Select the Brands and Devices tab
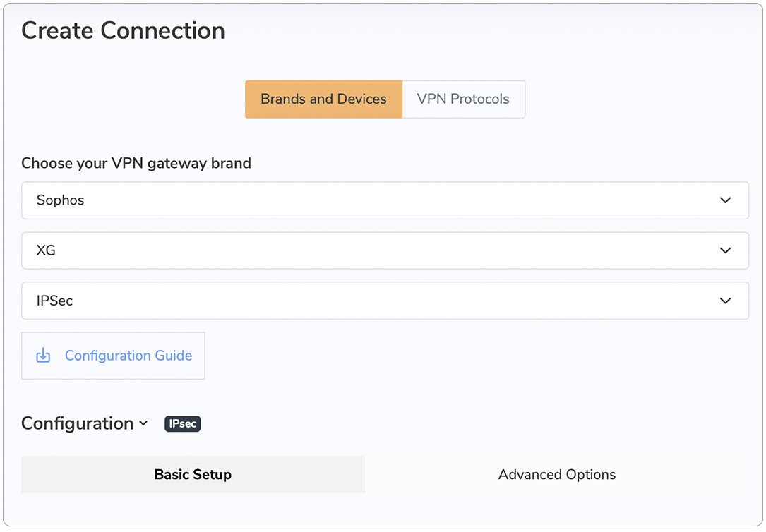The image size is (766, 532). [323, 99]
